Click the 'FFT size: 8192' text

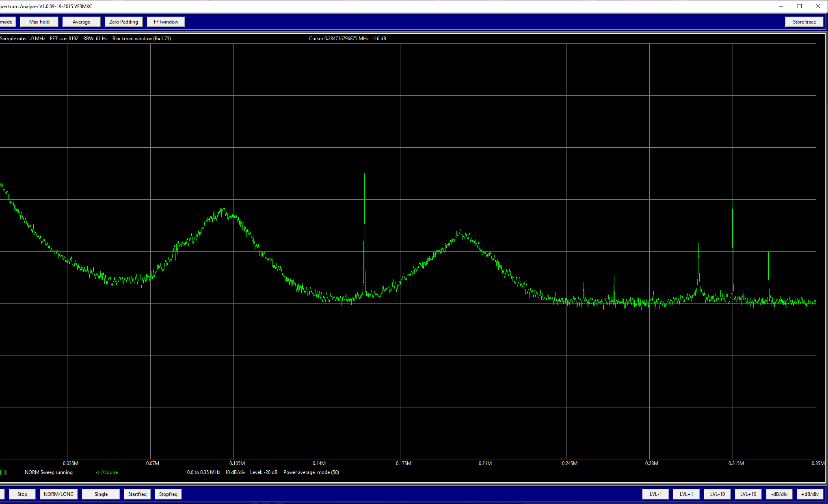[64, 39]
